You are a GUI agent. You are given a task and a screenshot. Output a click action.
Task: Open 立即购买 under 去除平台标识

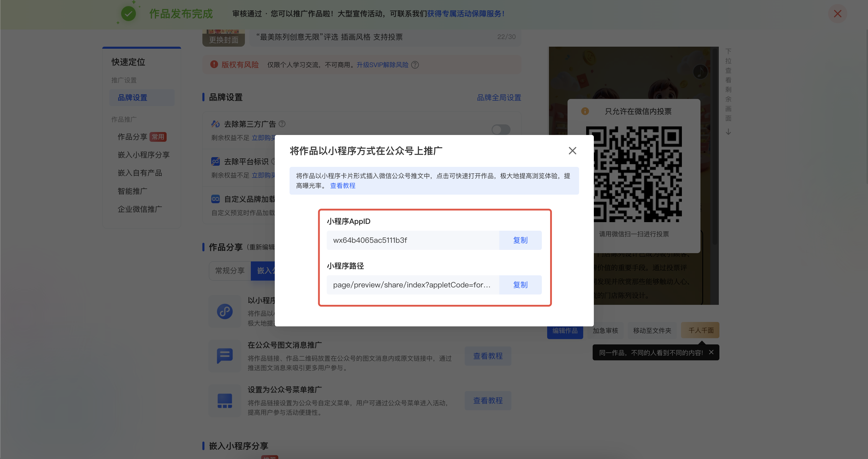(x=264, y=175)
